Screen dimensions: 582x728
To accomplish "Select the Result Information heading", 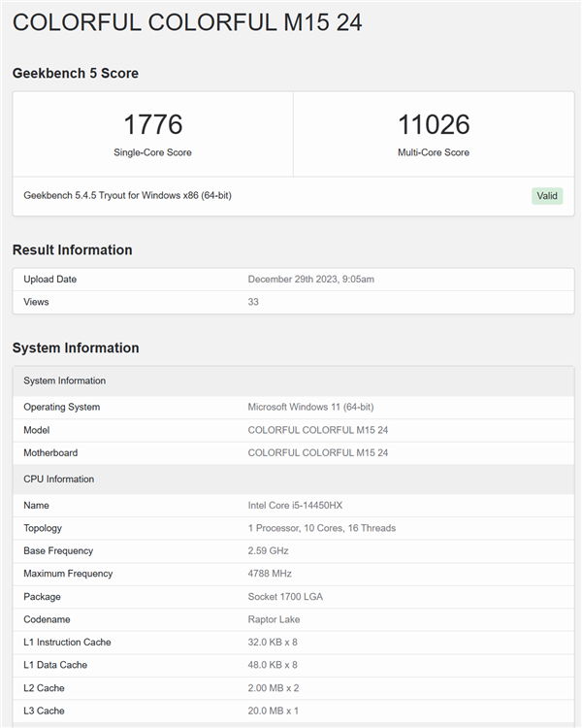I will [x=72, y=249].
